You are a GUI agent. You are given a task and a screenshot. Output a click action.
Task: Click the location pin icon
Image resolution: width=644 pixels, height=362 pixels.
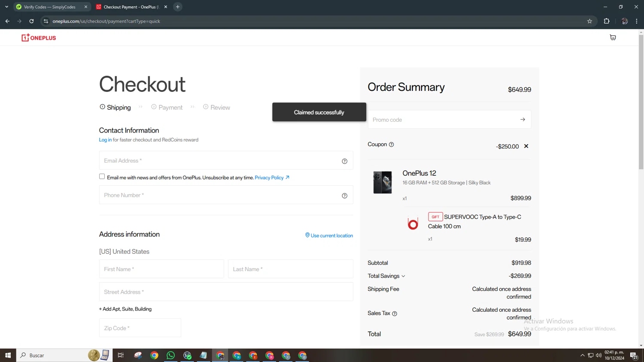(x=307, y=235)
